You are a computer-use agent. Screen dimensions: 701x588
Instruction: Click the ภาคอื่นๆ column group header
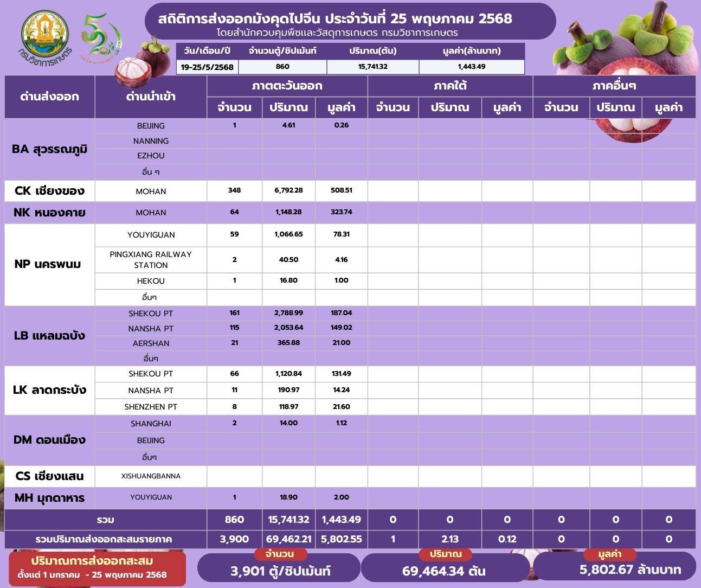pyautogui.click(x=614, y=86)
